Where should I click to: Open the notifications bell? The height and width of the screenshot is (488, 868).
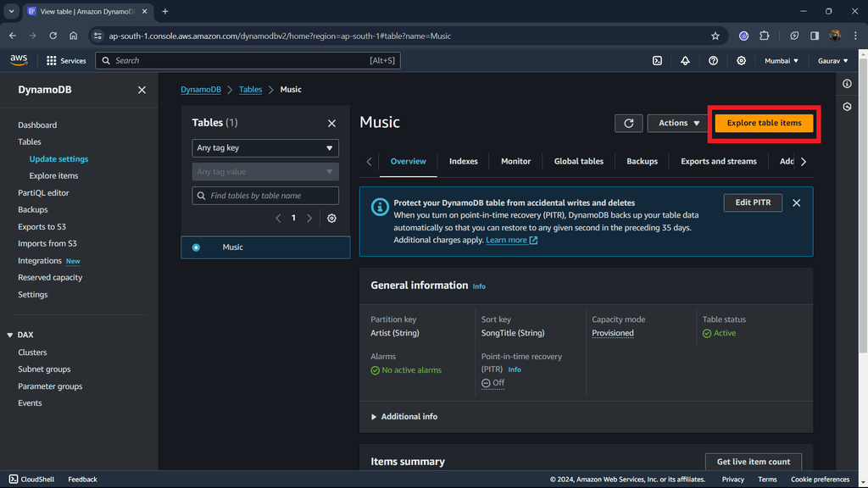[x=685, y=61]
